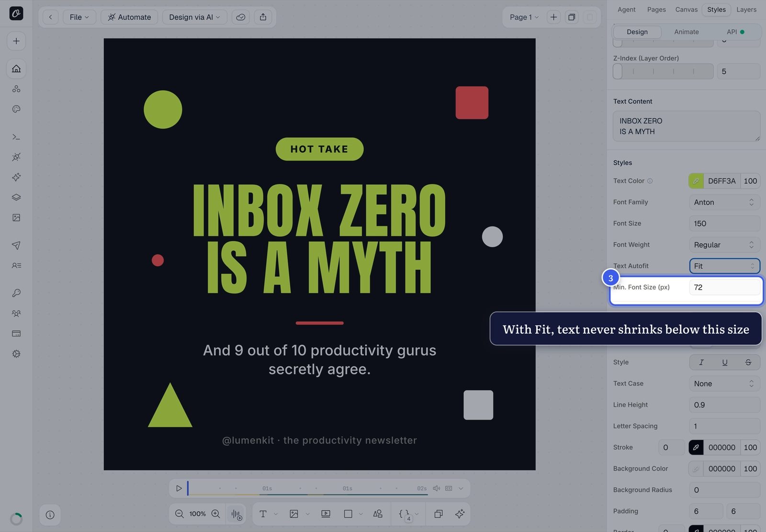Add a new page with plus icon
Image resolution: width=766 pixels, height=532 pixels.
[553, 17]
